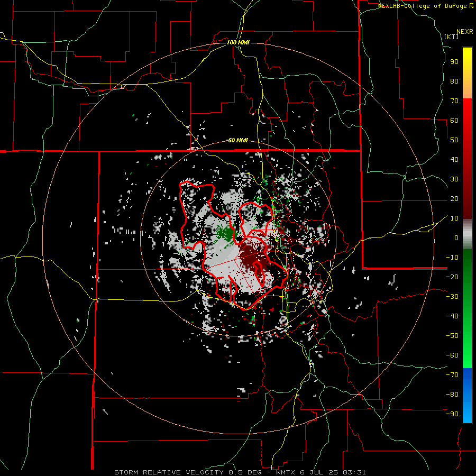The height and width of the screenshot is (476, 476).
Task: Click the "50 NMI" range ring label
Action: 238,140
